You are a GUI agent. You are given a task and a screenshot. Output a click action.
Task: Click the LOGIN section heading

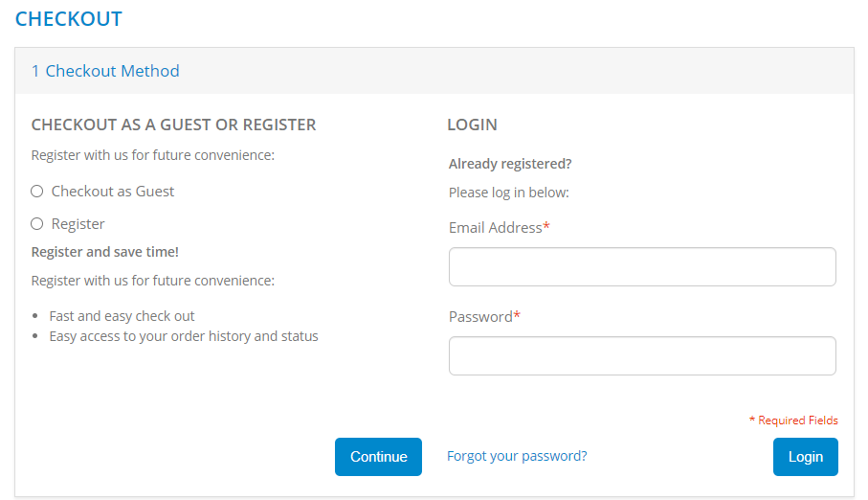[472, 125]
